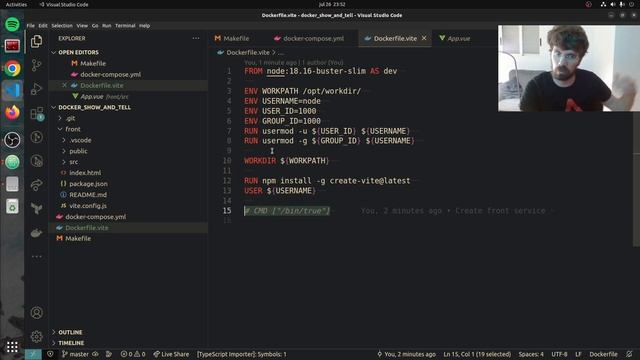The height and width of the screenshot is (360, 640).
Task: Open the File menu
Action: click(x=31, y=25)
